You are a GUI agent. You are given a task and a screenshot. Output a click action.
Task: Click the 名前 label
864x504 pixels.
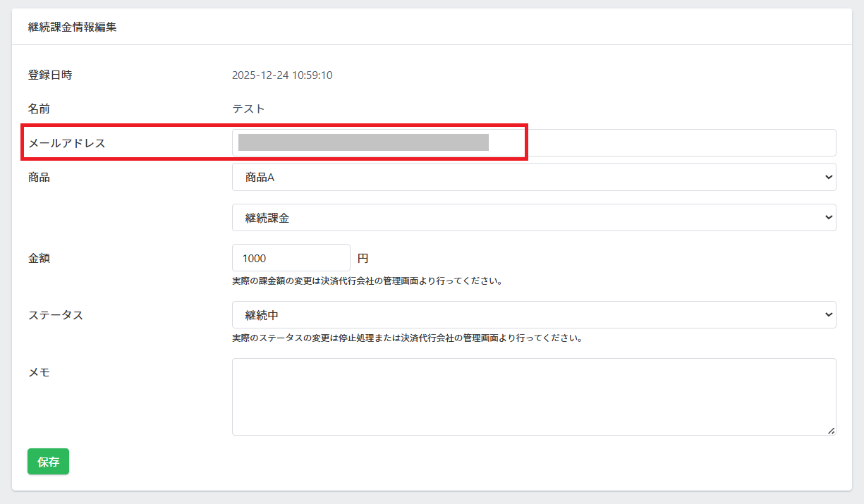[39, 109]
